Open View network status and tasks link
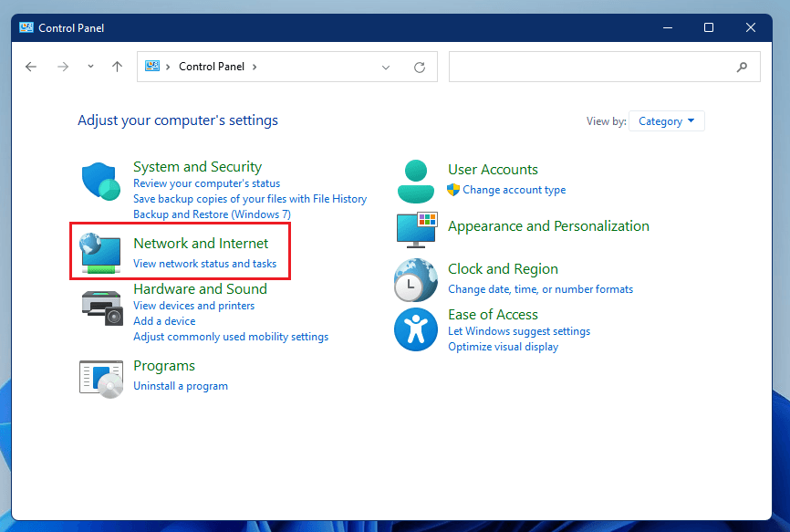 (204, 264)
